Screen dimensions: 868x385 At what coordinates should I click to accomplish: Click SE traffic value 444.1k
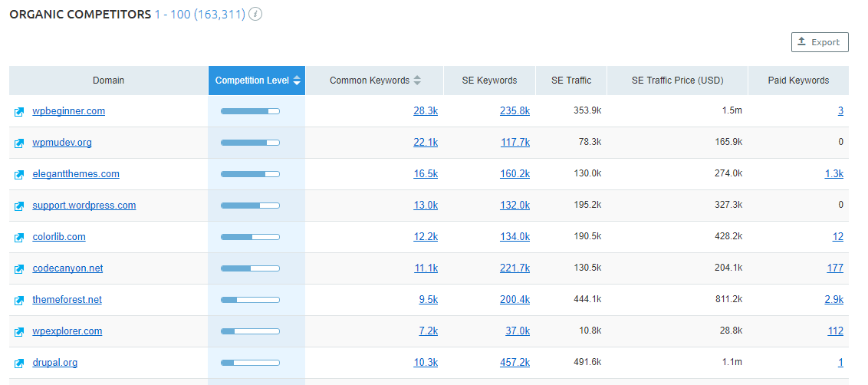pos(587,300)
